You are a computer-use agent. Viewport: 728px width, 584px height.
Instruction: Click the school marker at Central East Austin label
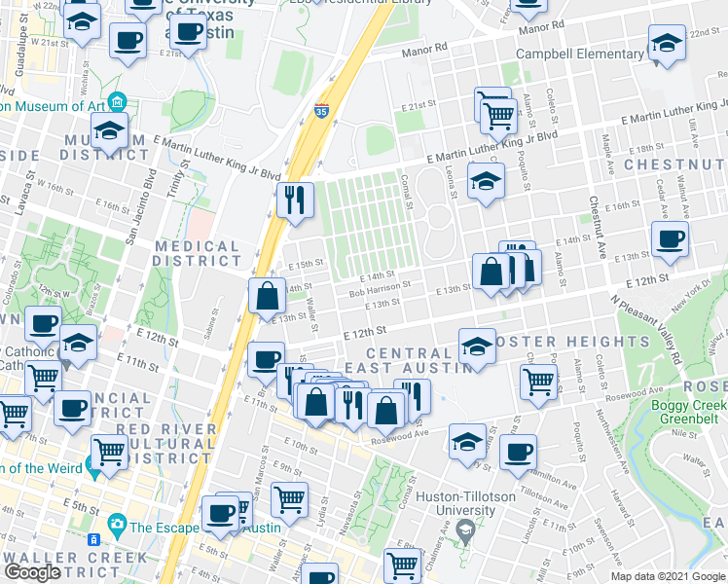(x=477, y=347)
